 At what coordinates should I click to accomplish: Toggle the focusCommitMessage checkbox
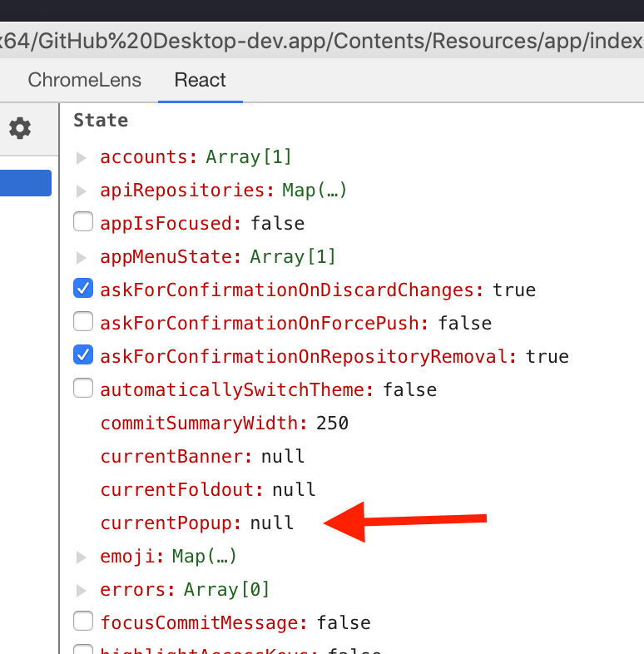[83, 621]
